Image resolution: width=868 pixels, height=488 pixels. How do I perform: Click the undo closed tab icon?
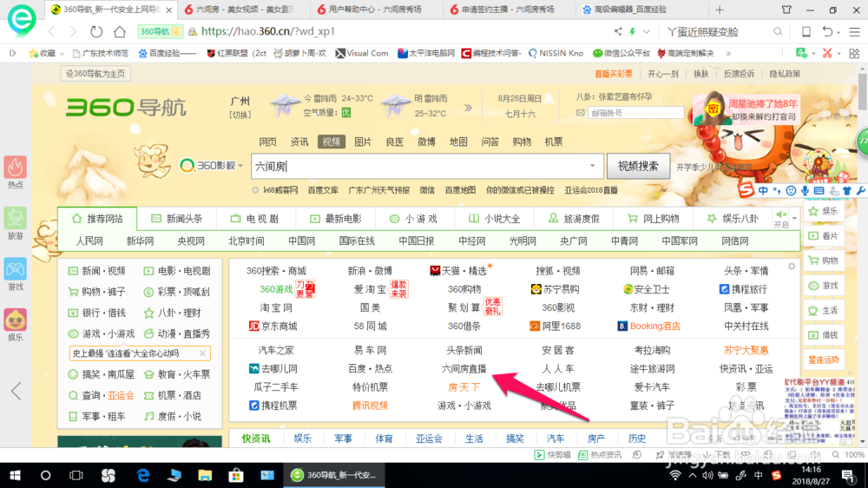coord(827,31)
